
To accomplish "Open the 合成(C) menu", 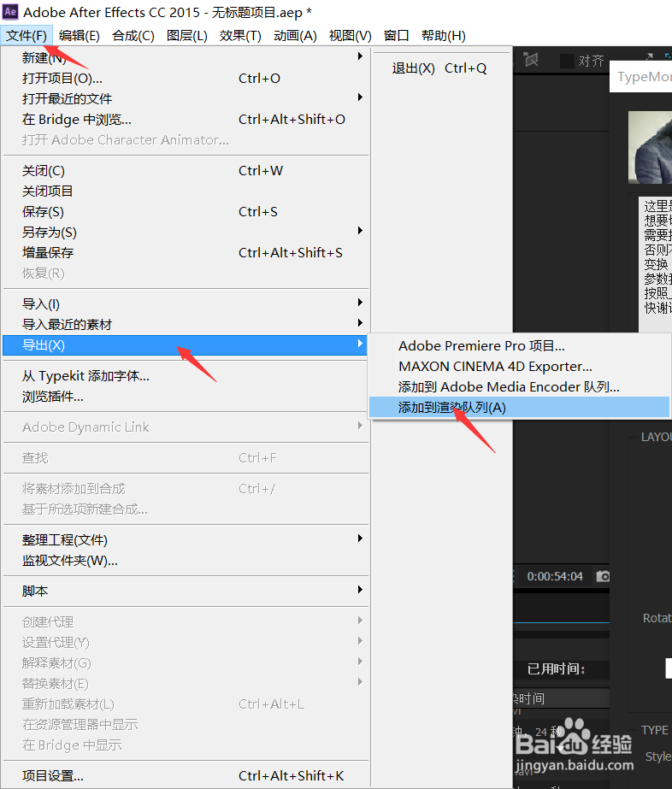I will coord(133,36).
